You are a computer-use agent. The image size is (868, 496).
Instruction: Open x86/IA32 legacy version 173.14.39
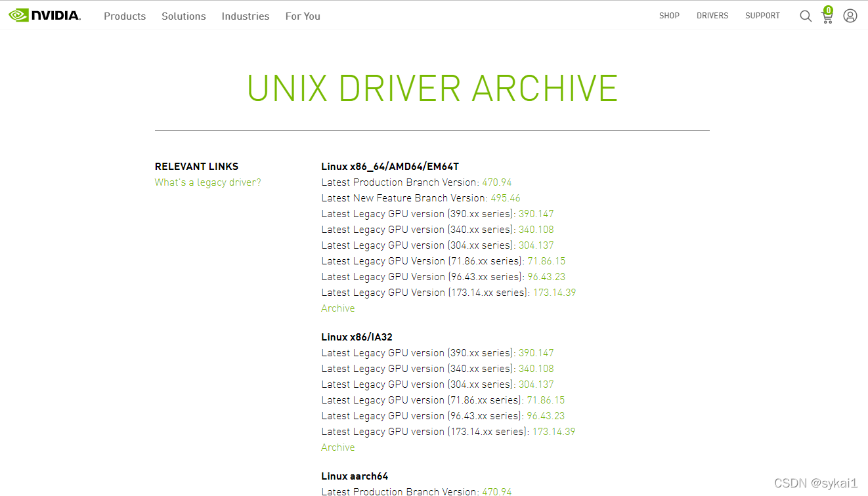tap(553, 432)
